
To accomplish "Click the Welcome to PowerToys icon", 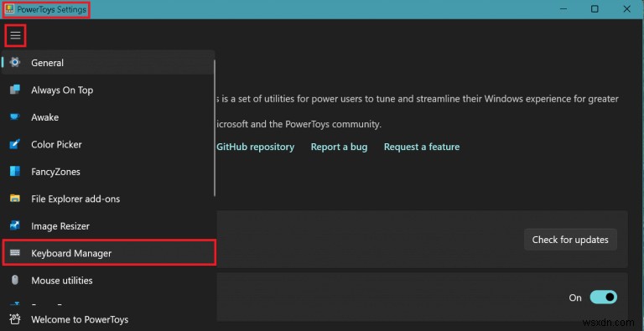I will tap(15, 319).
